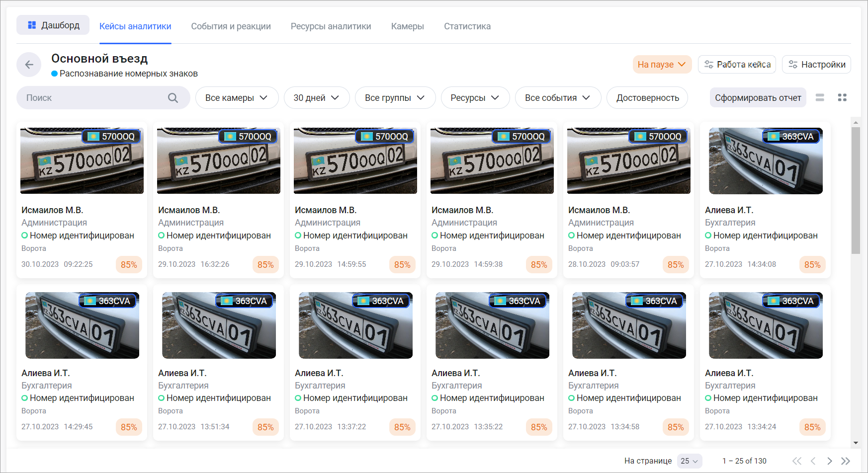868x473 pixels.
Task: Click Сформировать отчет button
Action: (x=758, y=98)
